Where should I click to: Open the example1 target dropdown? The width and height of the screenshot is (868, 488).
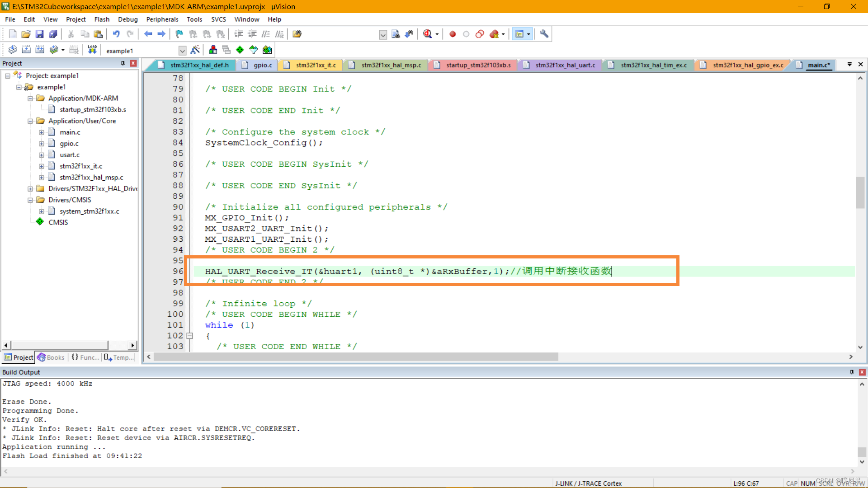pyautogui.click(x=182, y=50)
